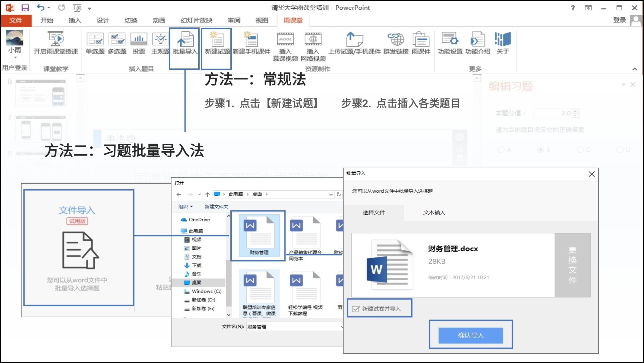Image resolution: width=644 pixels, height=363 pixels.
Task: Select answer option B radio button
Action: point(540,150)
